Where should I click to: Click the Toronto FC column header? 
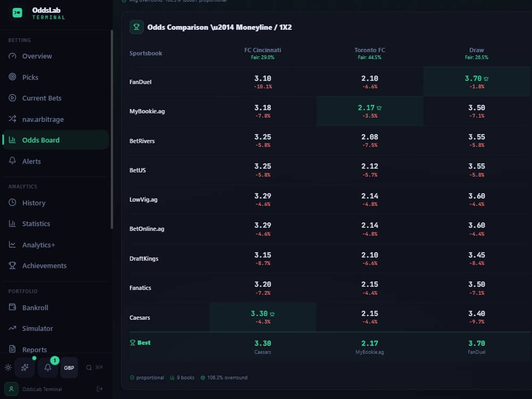click(370, 53)
